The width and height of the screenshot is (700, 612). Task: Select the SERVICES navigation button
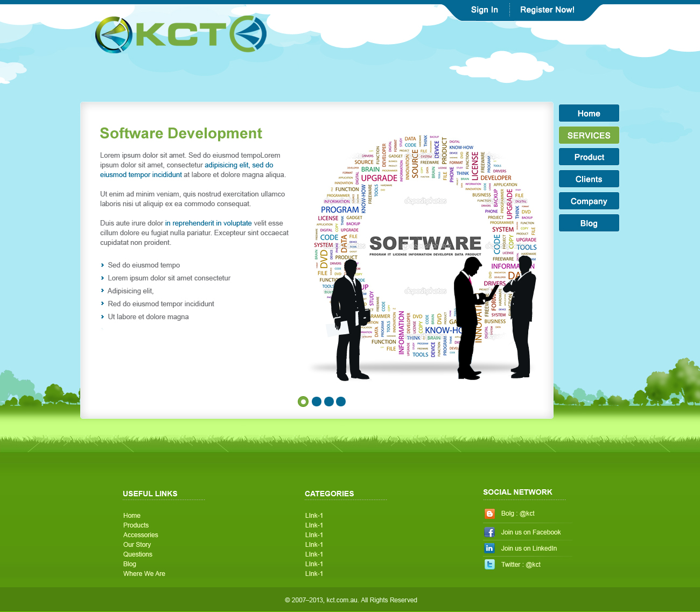point(589,135)
